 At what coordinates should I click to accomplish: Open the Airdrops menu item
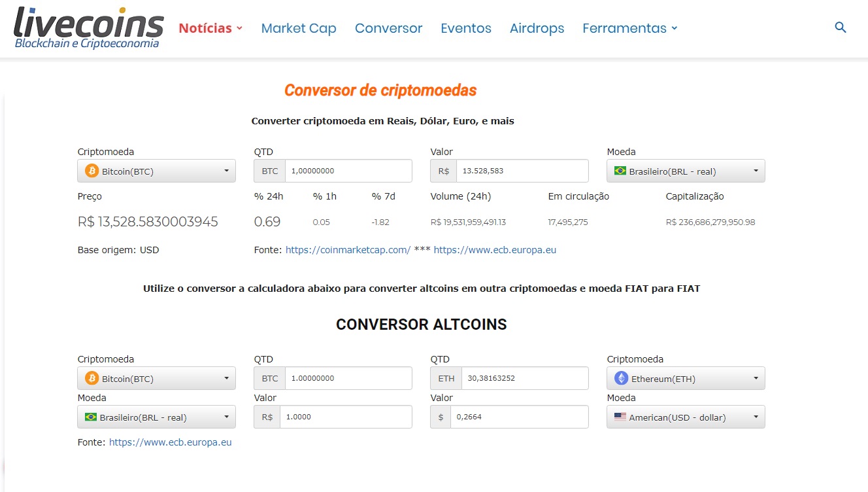[x=537, y=28]
